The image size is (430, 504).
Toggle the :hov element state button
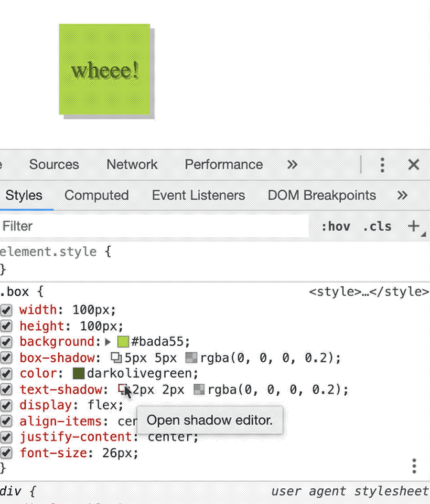(x=335, y=226)
